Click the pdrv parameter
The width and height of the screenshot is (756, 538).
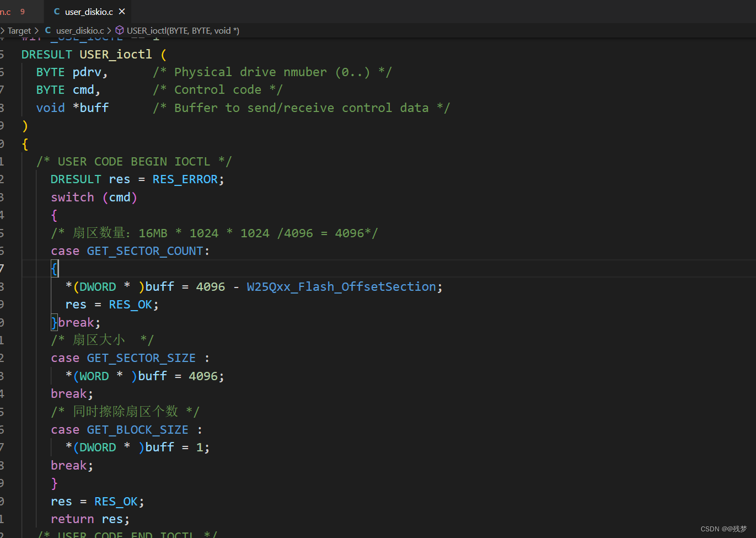click(87, 72)
